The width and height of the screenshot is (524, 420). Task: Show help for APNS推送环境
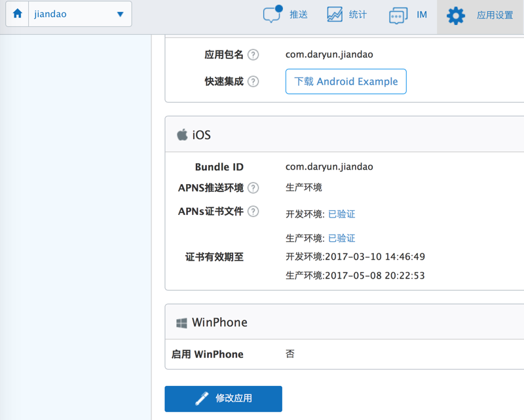[x=253, y=188]
